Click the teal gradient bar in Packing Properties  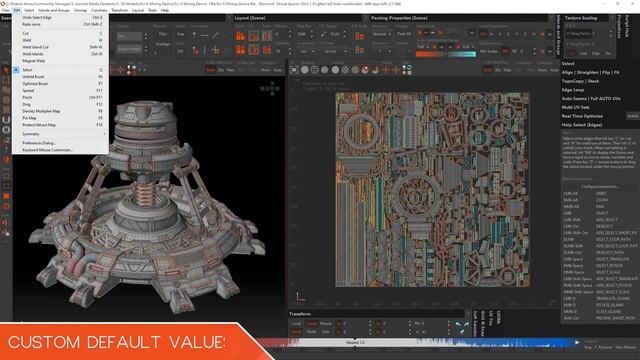[462, 54]
